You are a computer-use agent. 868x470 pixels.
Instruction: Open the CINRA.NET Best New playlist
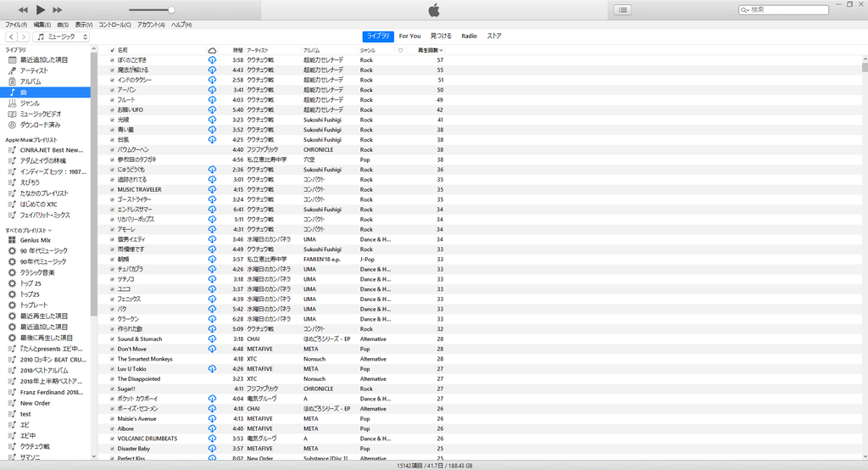52,149
